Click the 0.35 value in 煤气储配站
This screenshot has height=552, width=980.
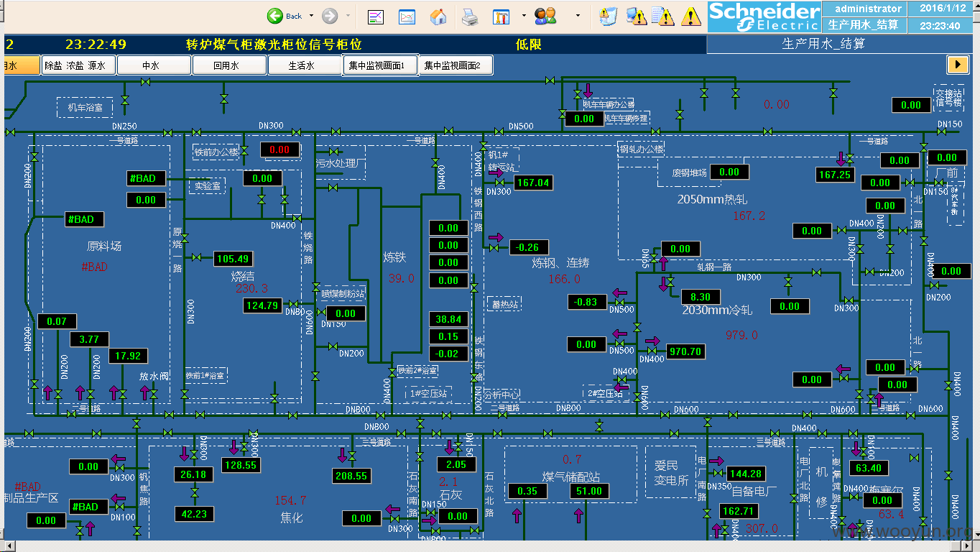(527, 491)
